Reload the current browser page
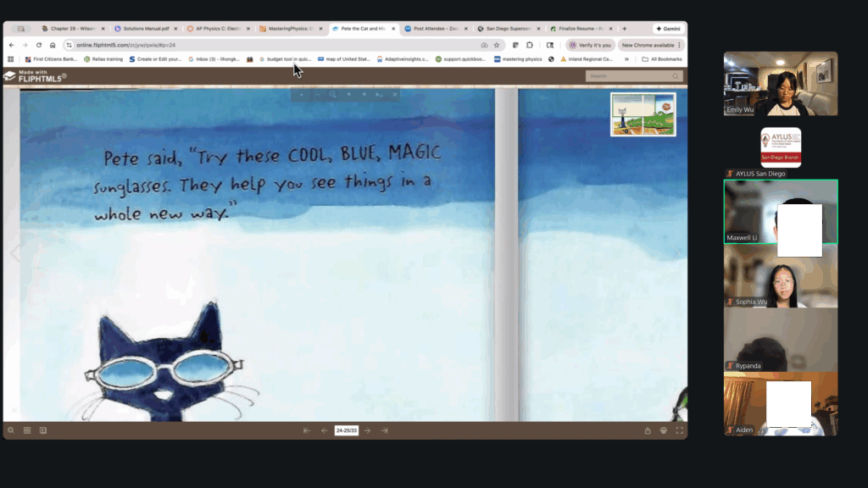868x488 pixels. (x=39, y=45)
